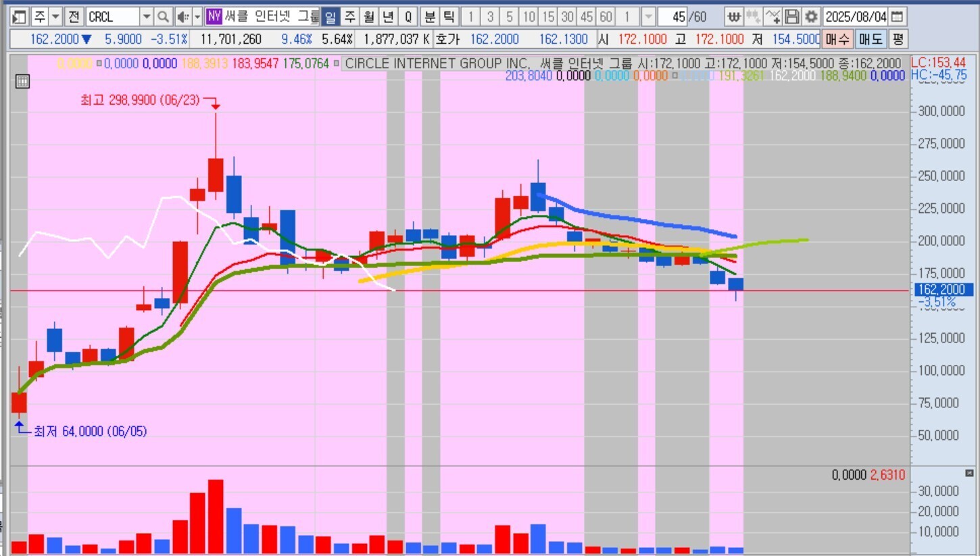Click the 최저 64.0000 (06/05) low label
The width and height of the screenshot is (980, 556).
tap(90, 431)
